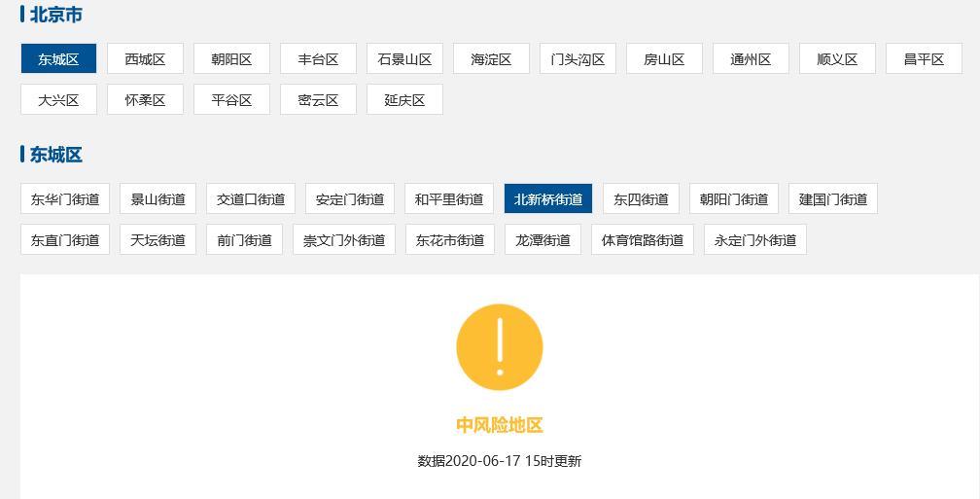Pick 平谷区 district
This screenshot has width=980, height=499.
pyautogui.click(x=231, y=99)
